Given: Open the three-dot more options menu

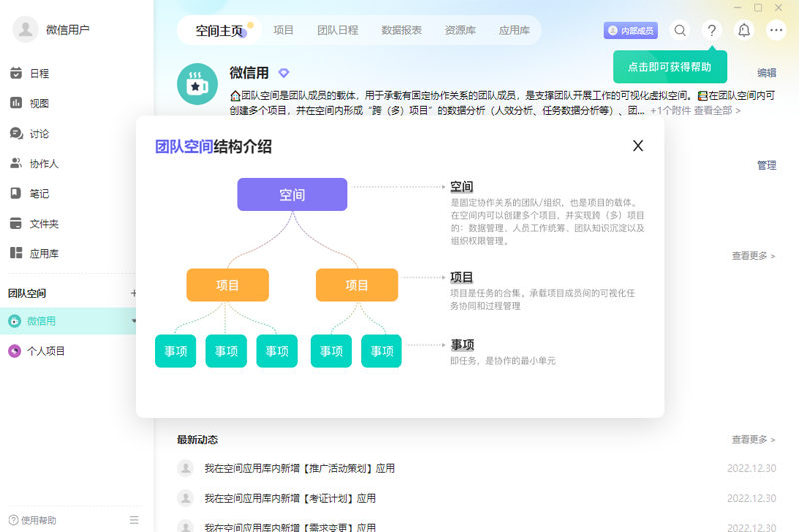Looking at the screenshot, I should point(776,31).
